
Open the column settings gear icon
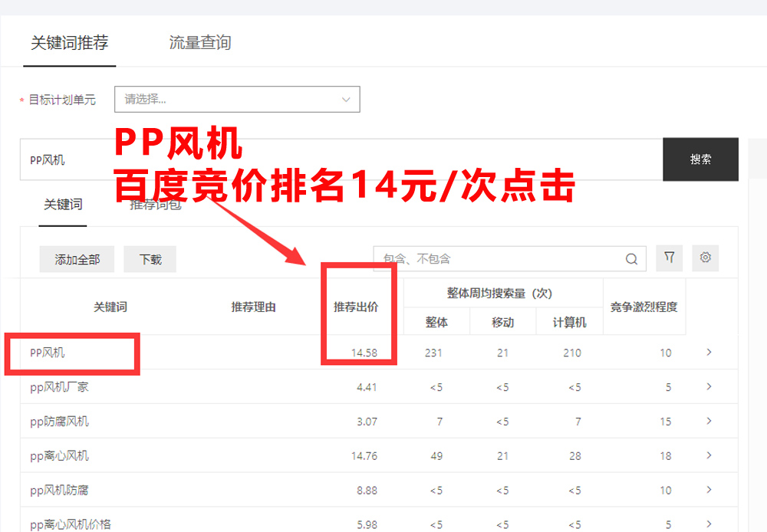pos(705,258)
